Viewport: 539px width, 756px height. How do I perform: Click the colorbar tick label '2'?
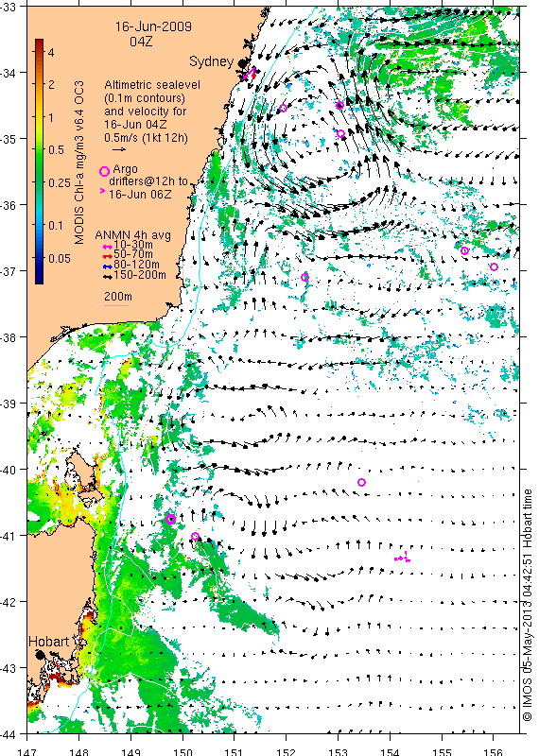pos(51,85)
